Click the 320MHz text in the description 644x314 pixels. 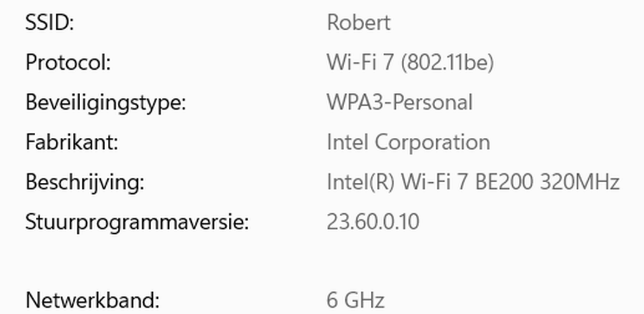(x=580, y=182)
